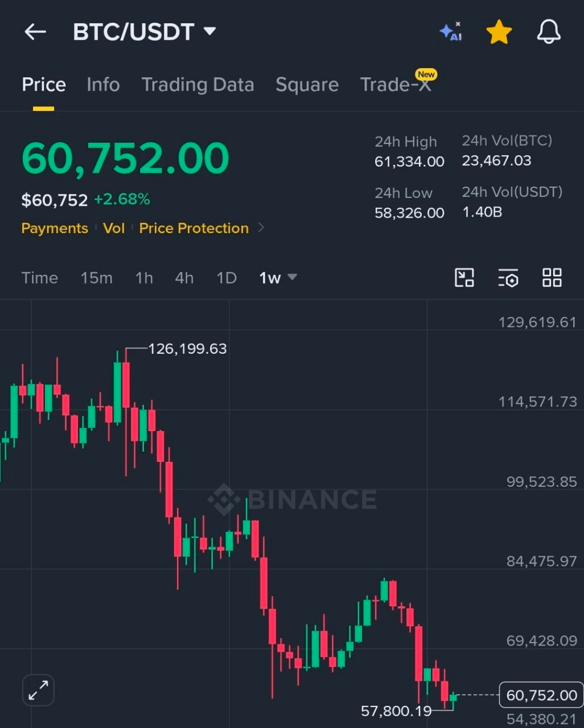Expand chart to fullscreen

pos(38,690)
